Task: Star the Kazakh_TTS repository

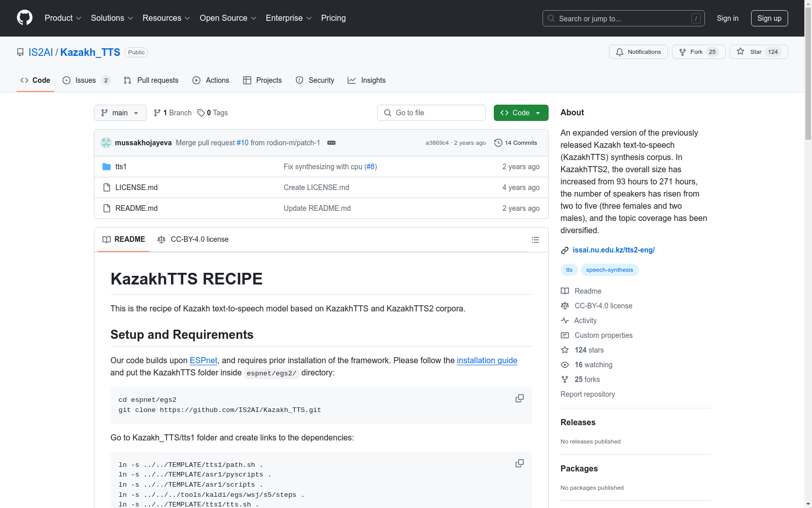Action: pyautogui.click(x=759, y=52)
